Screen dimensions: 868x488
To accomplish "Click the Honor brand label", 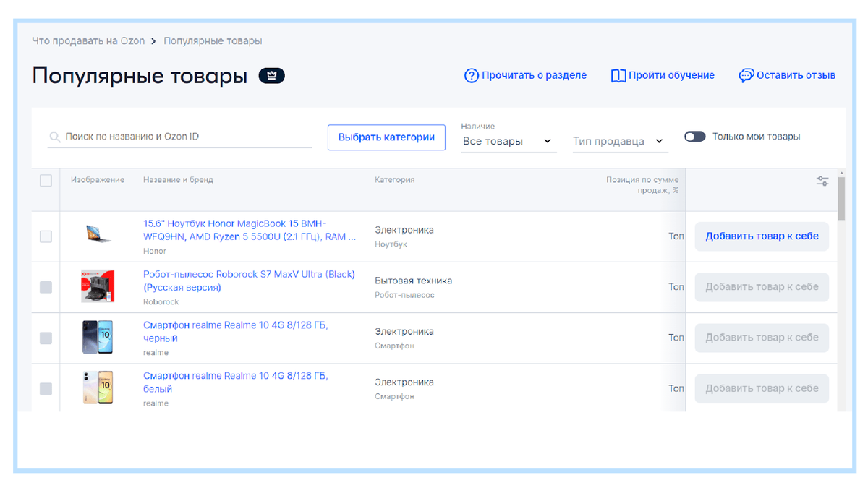I will 155,251.
